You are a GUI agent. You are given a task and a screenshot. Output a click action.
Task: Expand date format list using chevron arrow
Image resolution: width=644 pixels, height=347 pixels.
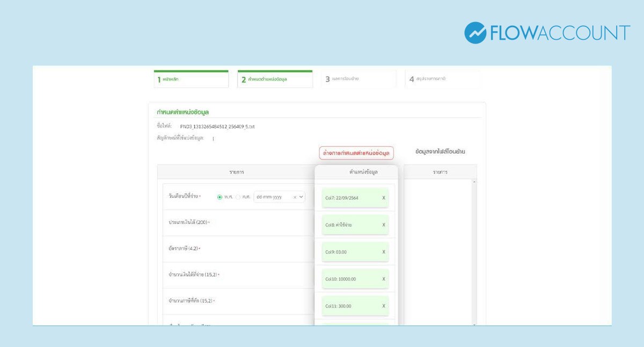tap(301, 197)
